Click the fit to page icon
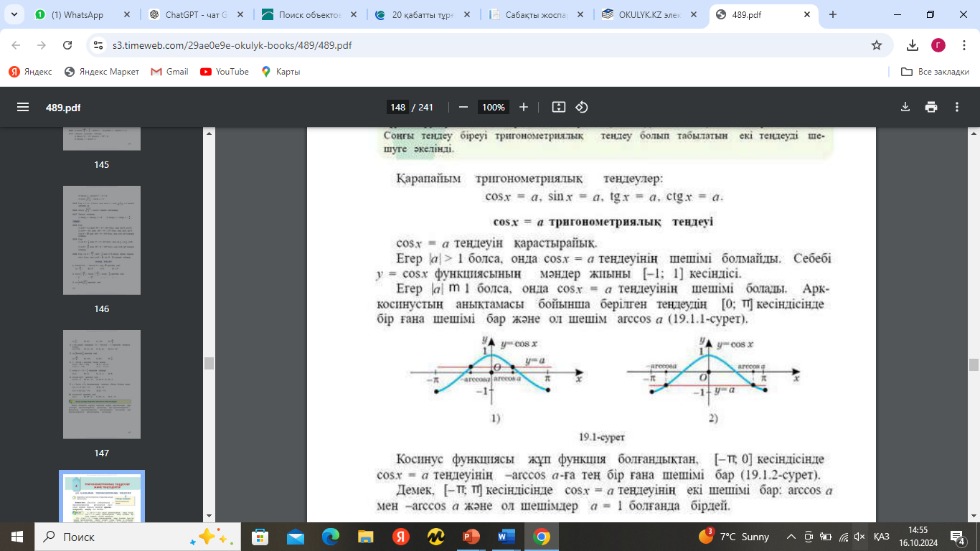Image resolution: width=980 pixels, height=551 pixels. click(x=559, y=107)
